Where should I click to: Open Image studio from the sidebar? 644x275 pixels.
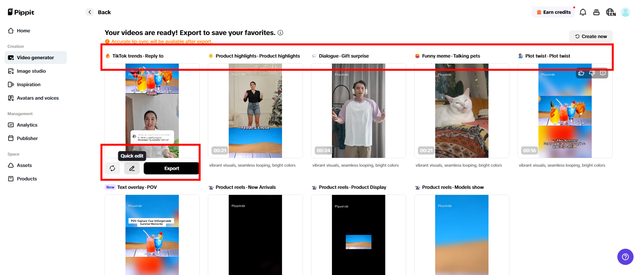[31, 71]
